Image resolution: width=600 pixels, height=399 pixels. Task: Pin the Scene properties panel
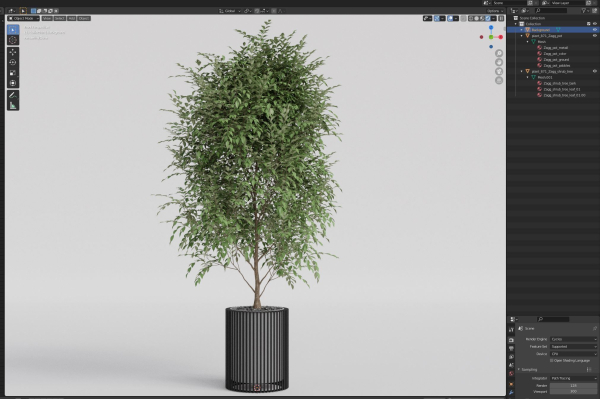(594, 329)
